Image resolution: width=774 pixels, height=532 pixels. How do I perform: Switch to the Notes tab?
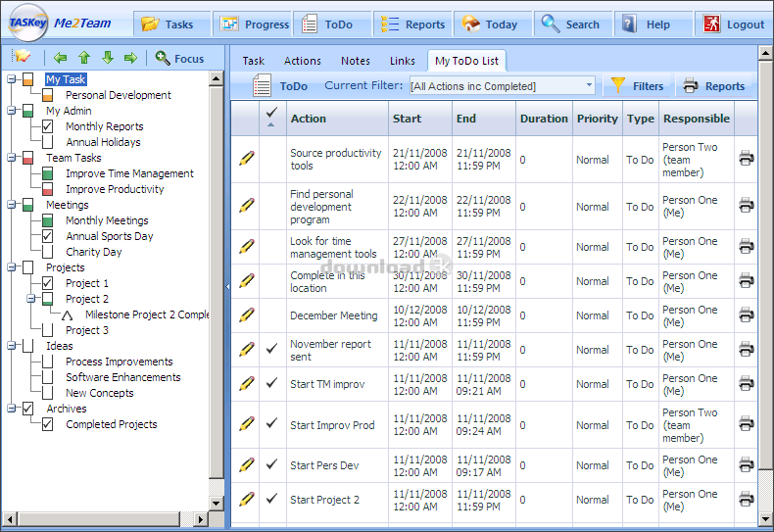pyautogui.click(x=356, y=61)
